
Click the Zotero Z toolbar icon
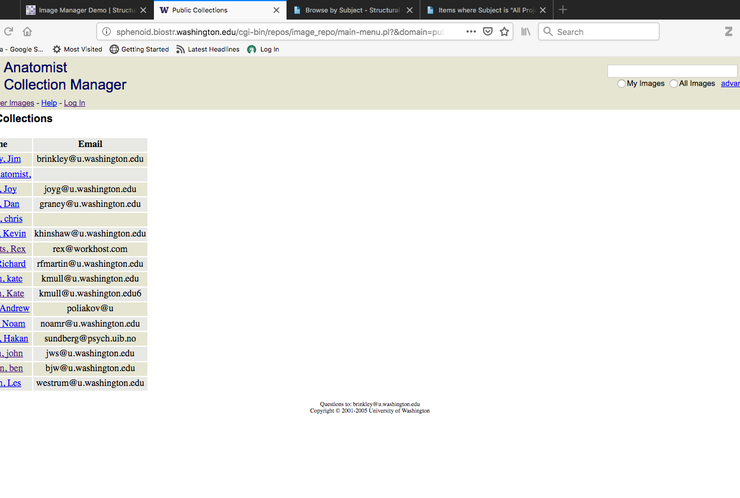729,32
